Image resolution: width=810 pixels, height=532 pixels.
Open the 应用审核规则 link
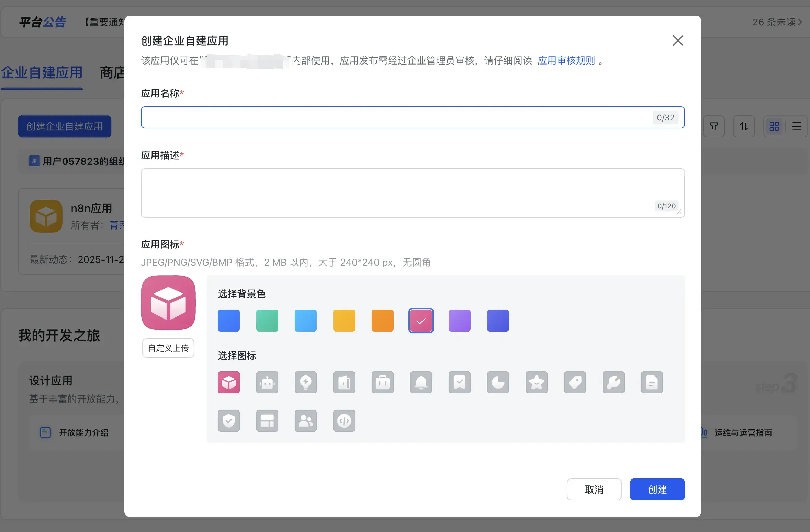pyautogui.click(x=566, y=61)
